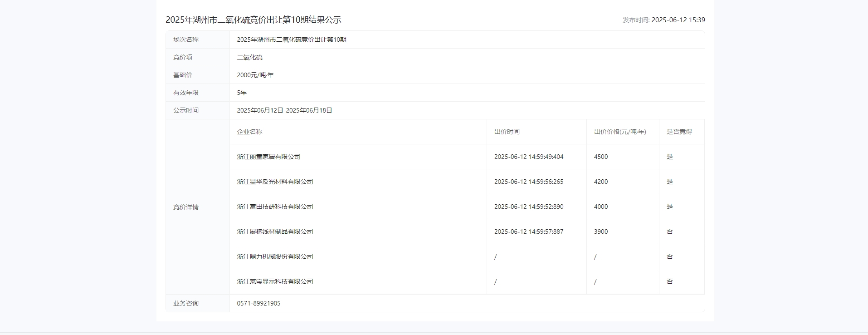Click the 有效年限 label
868x335 pixels.
pyautogui.click(x=186, y=93)
